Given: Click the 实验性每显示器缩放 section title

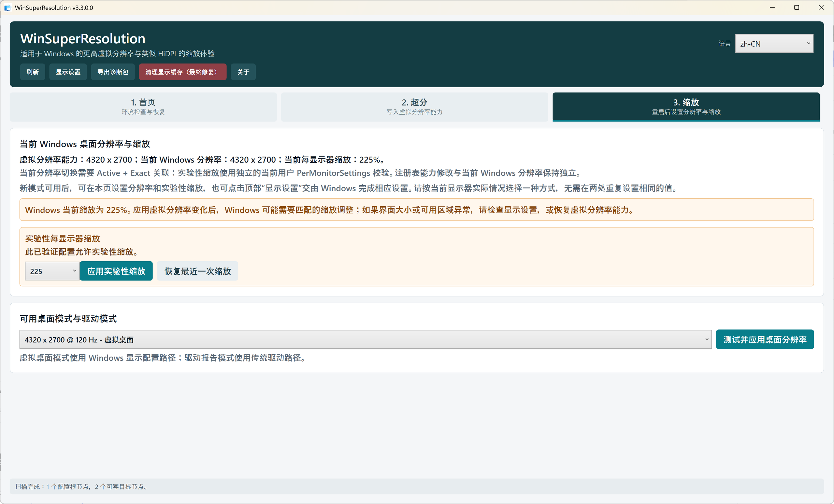Looking at the screenshot, I should 63,238.
